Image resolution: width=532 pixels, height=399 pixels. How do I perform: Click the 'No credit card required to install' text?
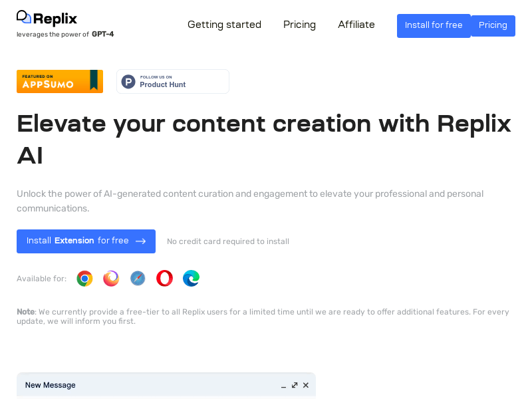point(228,241)
